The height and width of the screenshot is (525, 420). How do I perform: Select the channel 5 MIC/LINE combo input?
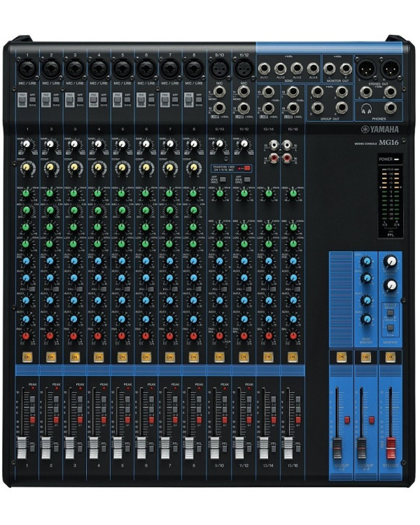click(122, 69)
